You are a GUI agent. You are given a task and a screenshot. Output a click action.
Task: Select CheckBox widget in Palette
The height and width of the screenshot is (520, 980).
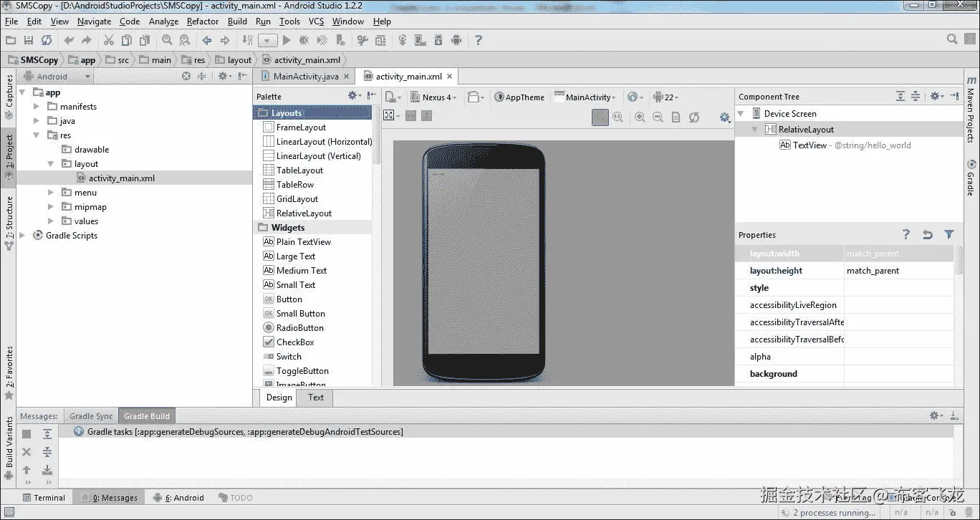(x=295, y=342)
